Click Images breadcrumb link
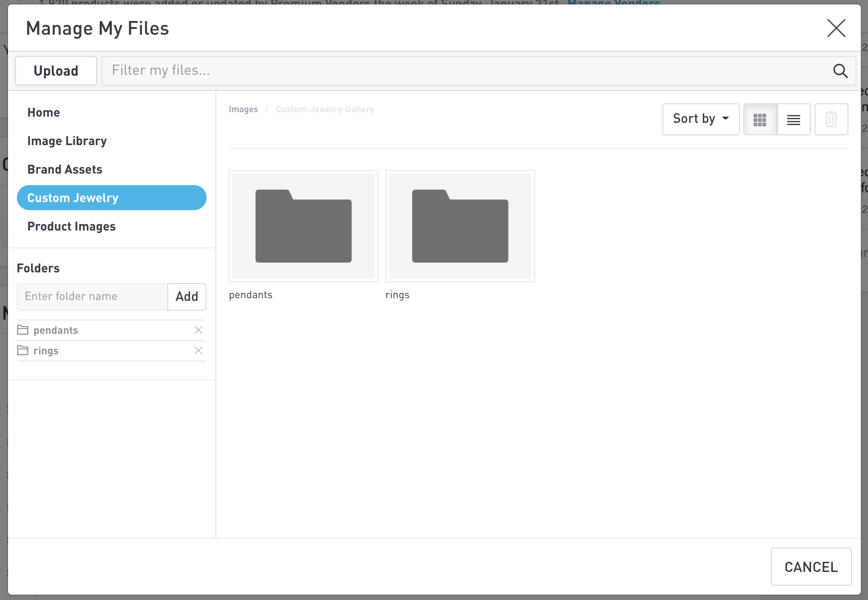This screenshot has height=600, width=868. 243,109
